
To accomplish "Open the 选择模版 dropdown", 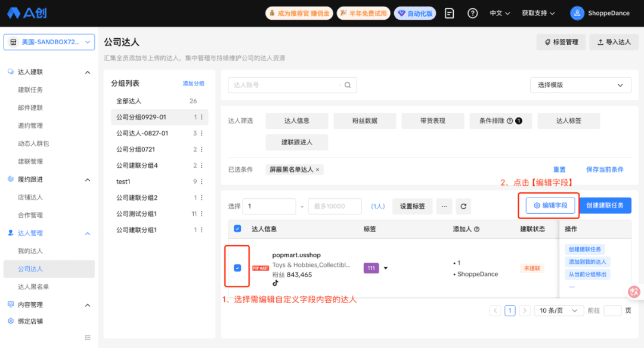I will pos(580,85).
